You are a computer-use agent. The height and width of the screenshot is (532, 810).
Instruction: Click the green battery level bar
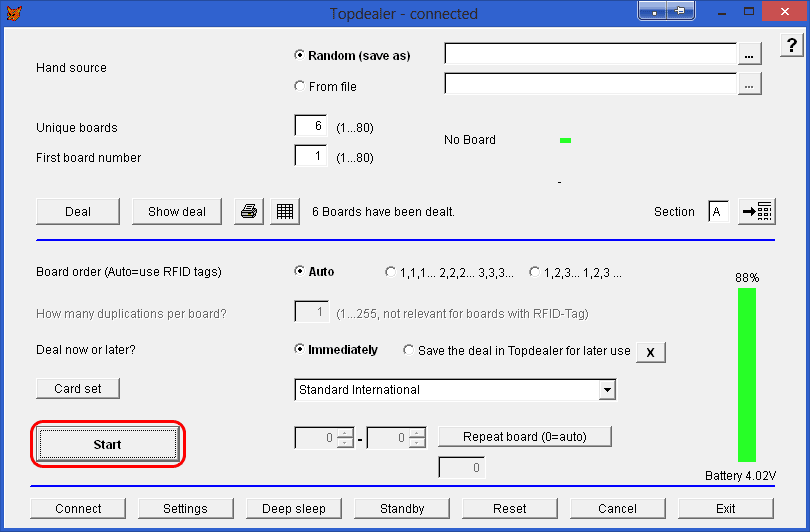pyautogui.click(x=747, y=375)
